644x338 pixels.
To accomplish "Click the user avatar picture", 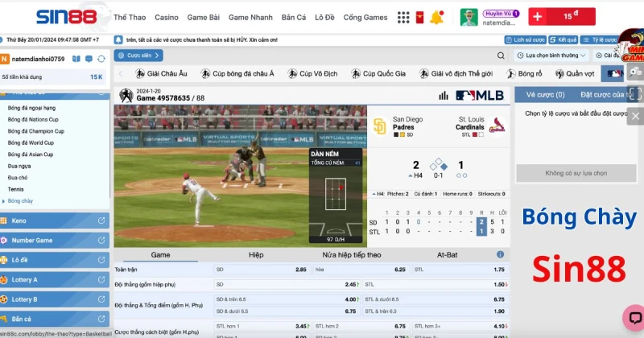I will click(469, 17).
